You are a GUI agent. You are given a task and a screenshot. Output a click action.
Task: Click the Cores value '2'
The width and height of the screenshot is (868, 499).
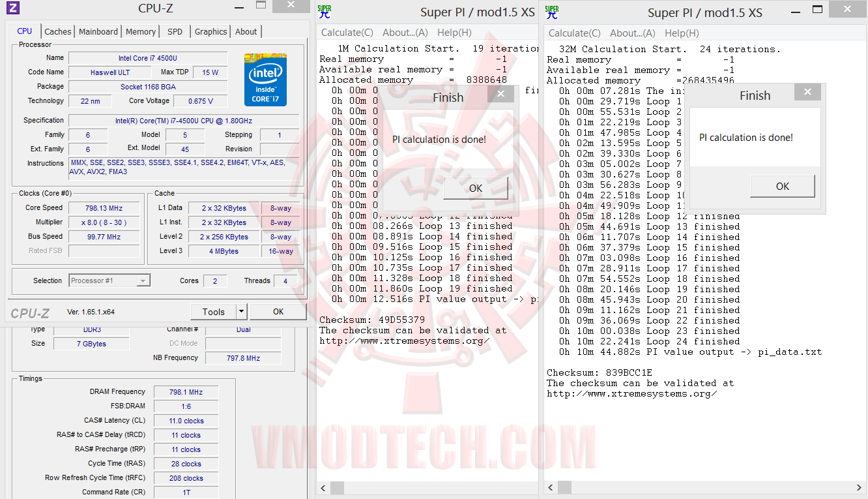click(214, 281)
